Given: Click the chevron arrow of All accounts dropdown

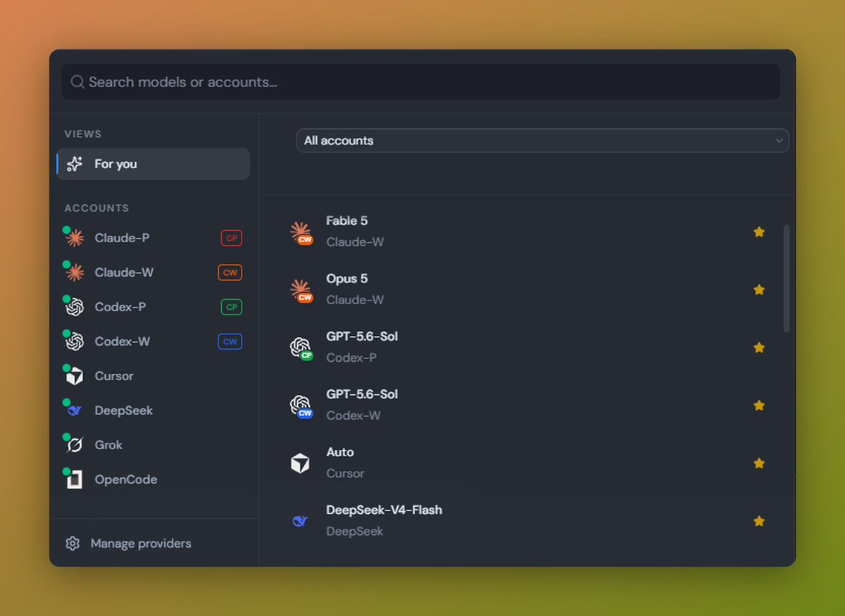Looking at the screenshot, I should [x=779, y=140].
